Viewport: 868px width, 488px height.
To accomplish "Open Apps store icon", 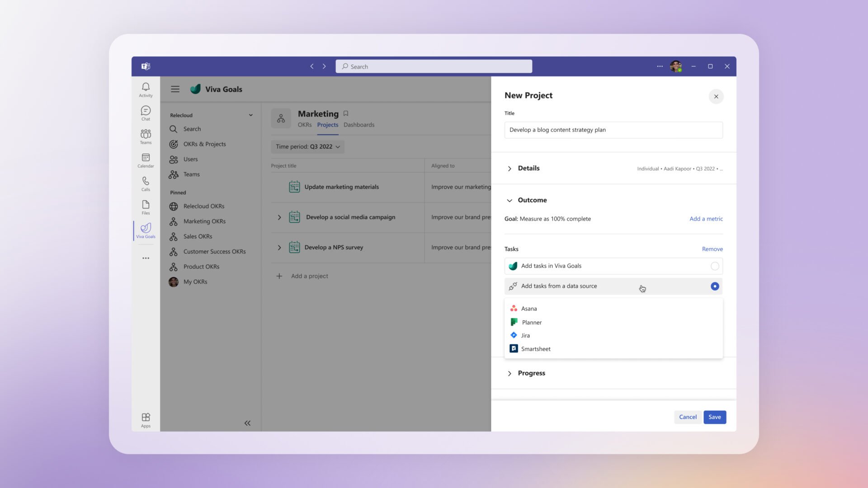I will click(x=146, y=420).
